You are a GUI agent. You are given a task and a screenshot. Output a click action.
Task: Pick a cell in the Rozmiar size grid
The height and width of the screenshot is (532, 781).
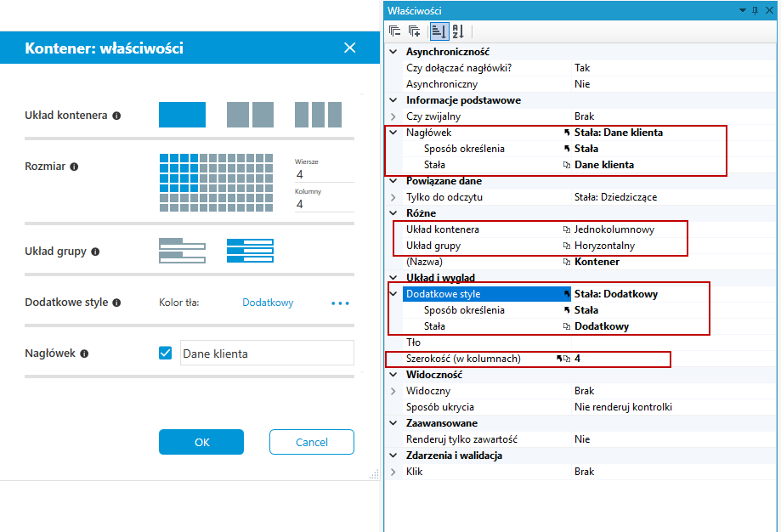216,183
